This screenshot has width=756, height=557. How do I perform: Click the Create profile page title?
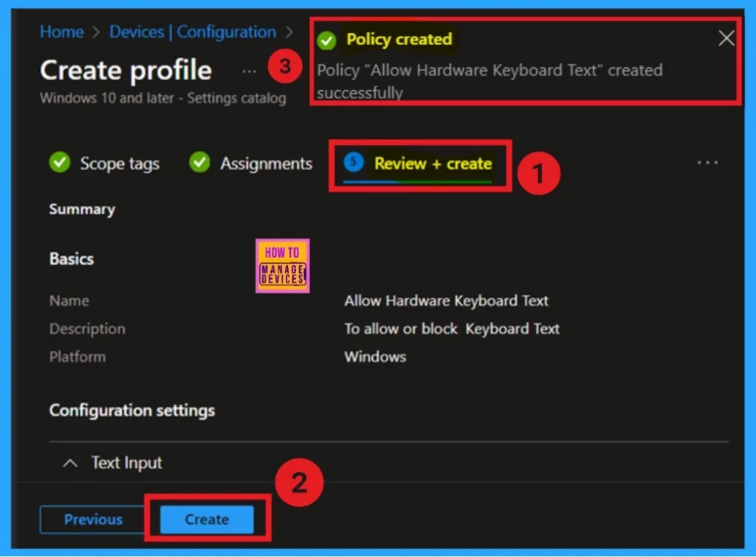pos(126,70)
